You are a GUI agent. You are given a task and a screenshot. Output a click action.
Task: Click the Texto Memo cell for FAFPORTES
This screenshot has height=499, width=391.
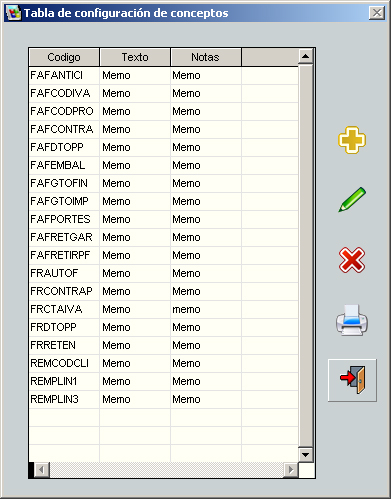tap(135, 219)
